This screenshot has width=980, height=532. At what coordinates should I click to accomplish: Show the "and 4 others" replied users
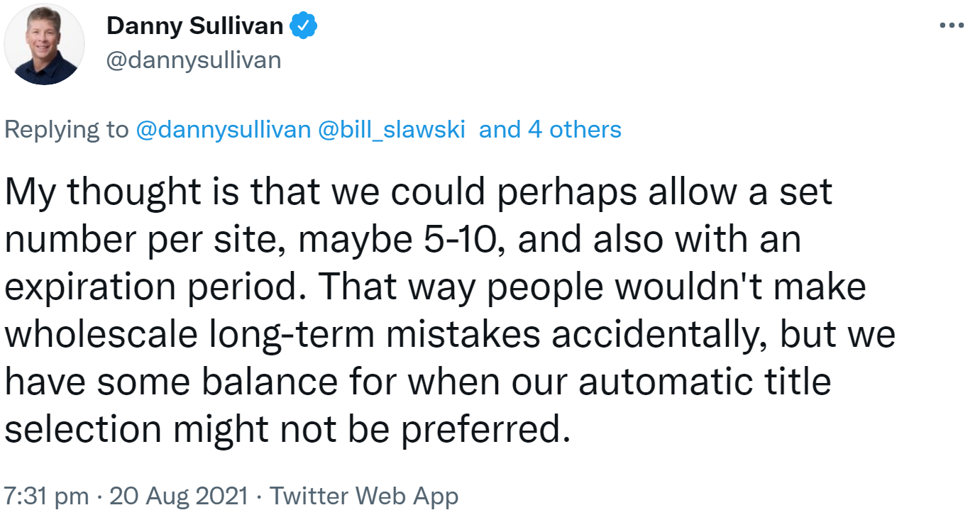[x=550, y=130]
